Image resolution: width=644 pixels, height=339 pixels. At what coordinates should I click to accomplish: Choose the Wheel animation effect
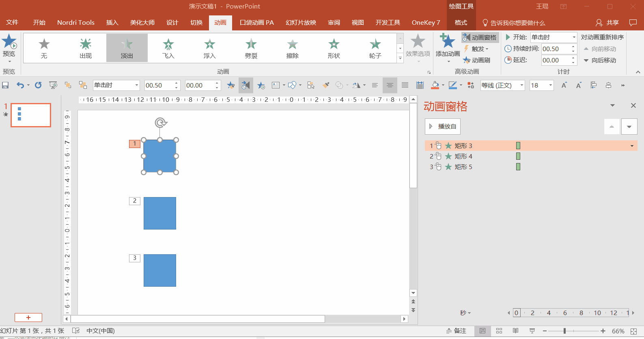click(x=375, y=48)
